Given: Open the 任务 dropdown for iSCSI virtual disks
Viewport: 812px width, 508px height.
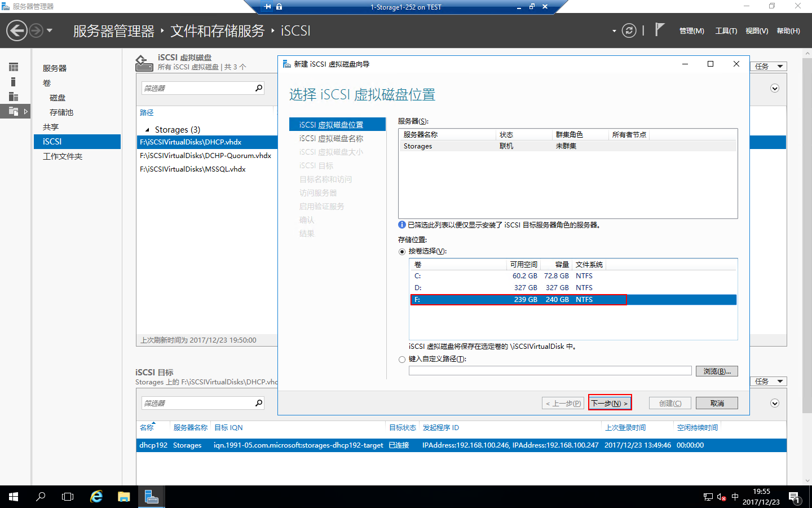Looking at the screenshot, I should tap(770, 67).
